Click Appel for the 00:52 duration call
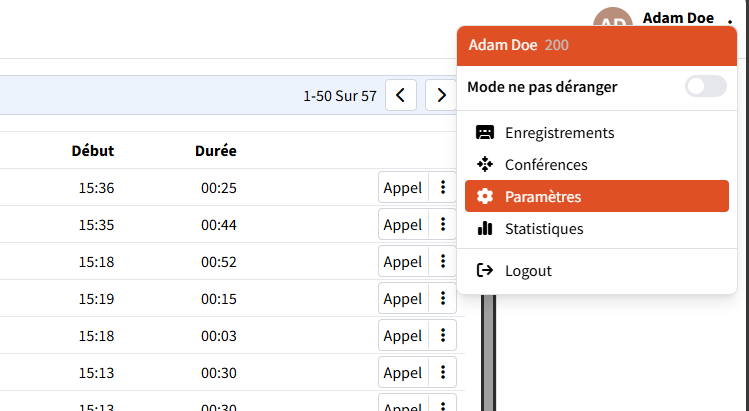Viewport: 749px width, 411px height. point(403,262)
